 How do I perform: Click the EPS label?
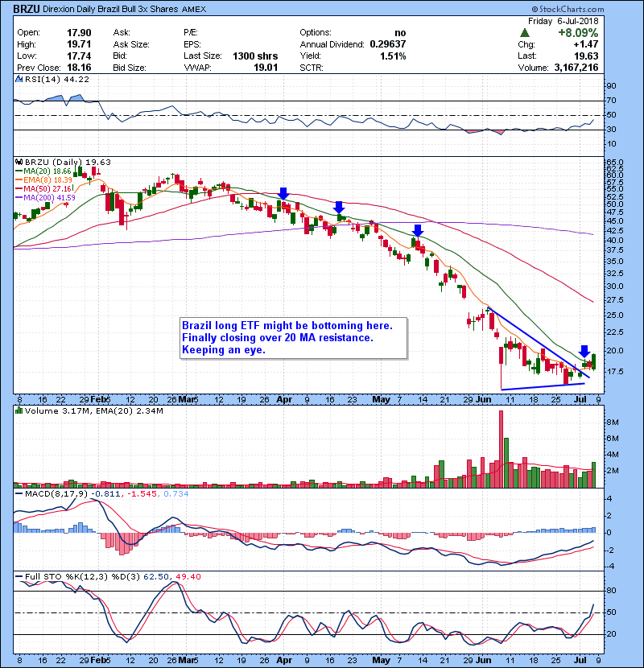coord(192,44)
